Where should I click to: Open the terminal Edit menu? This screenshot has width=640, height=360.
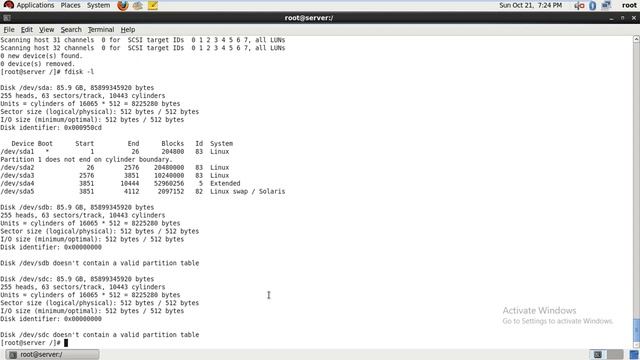pos(27,29)
